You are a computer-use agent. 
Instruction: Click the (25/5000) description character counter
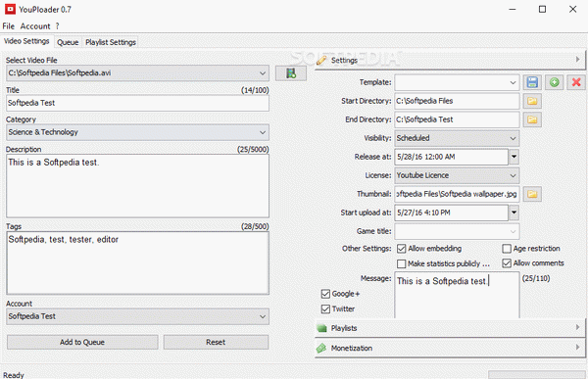click(x=253, y=149)
